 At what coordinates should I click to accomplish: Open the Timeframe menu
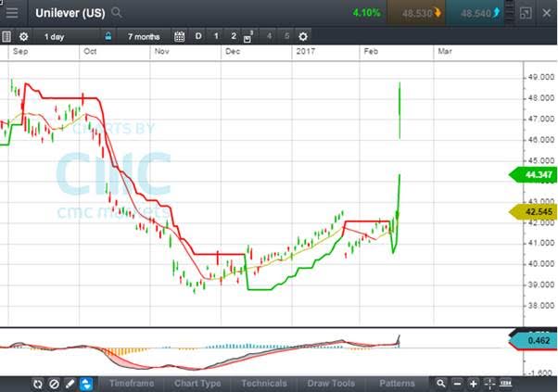[x=132, y=384]
